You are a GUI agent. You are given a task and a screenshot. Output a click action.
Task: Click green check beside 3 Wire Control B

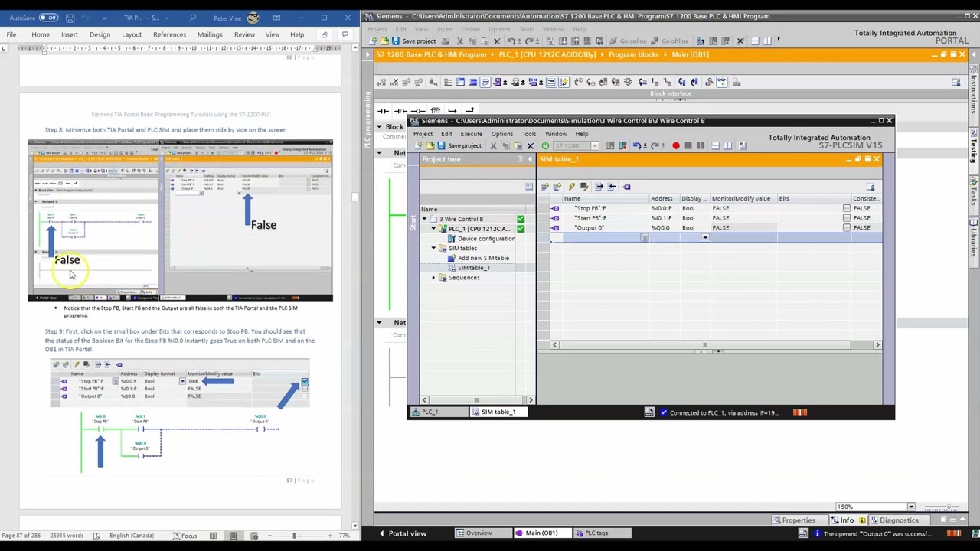(x=521, y=219)
